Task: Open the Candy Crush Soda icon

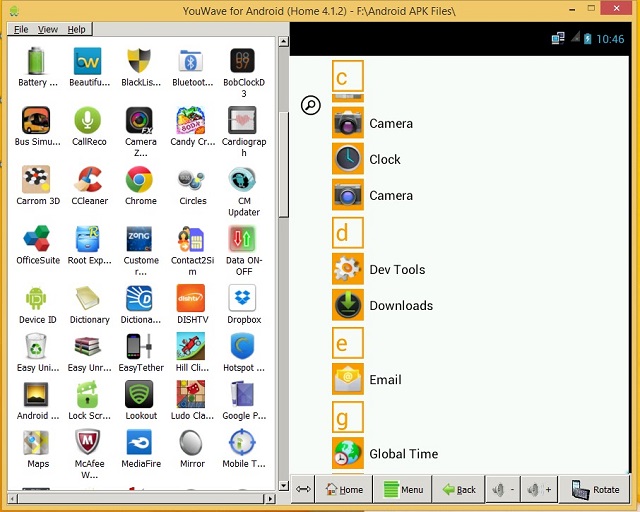Action: coord(191,120)
